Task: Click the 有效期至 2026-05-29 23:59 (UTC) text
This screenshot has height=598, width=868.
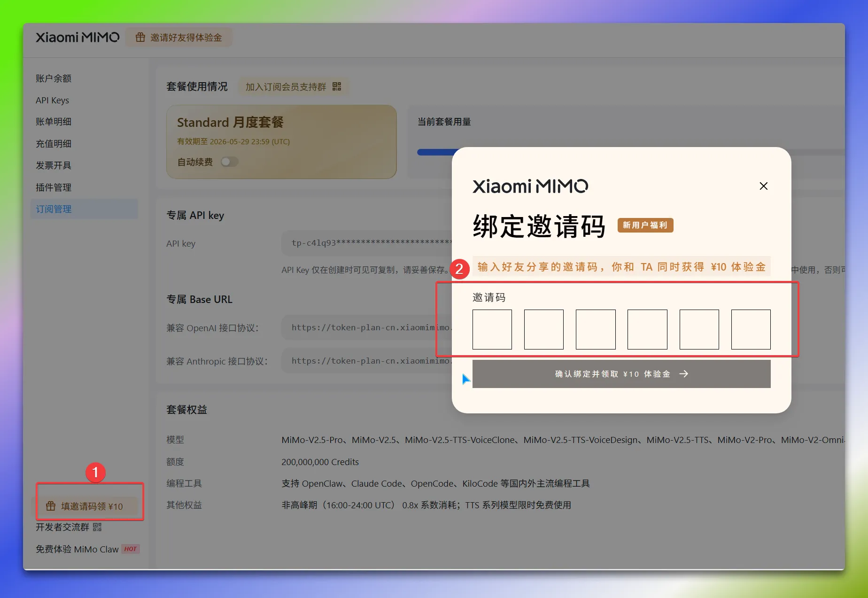Action: (233, 141)
